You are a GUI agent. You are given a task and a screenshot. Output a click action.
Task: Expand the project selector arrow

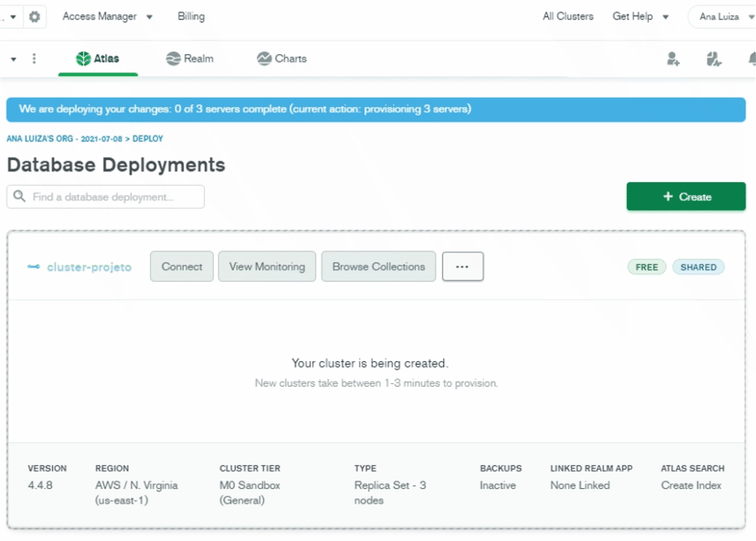click(x=14, y=59)
